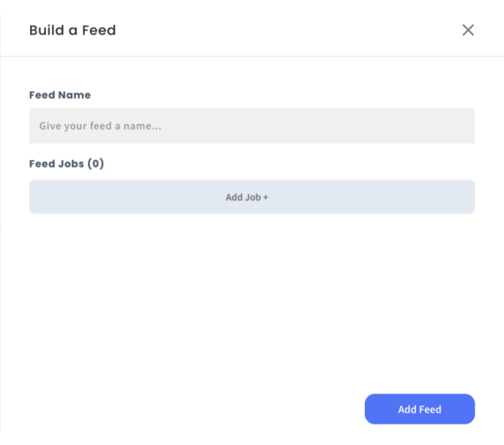Viewport: 504px width, 445px height.
Task: Click the feed name placeholder text
Action: pyautogui.click(x=101, y=126)
